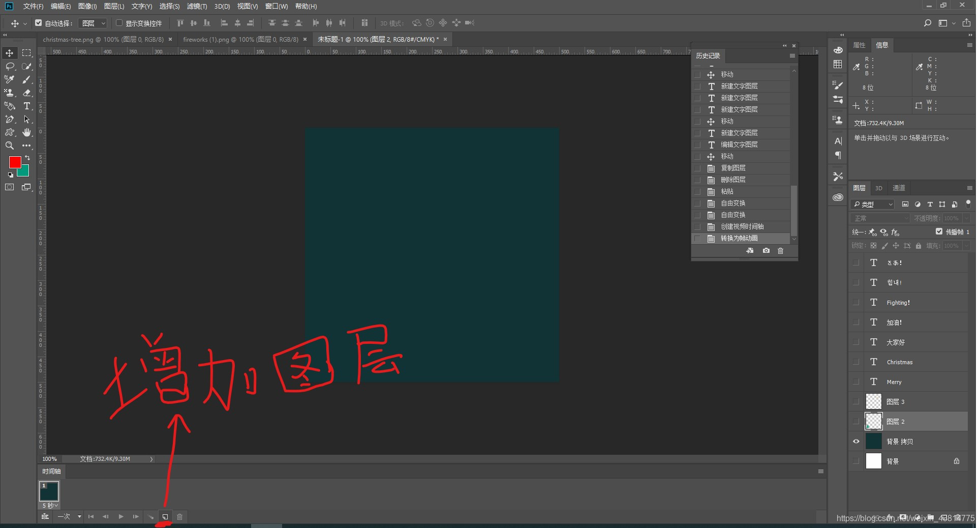This screenshot has width=980, height=528.
Task: Swap foreground and background colors
Action: coord(27,158)
